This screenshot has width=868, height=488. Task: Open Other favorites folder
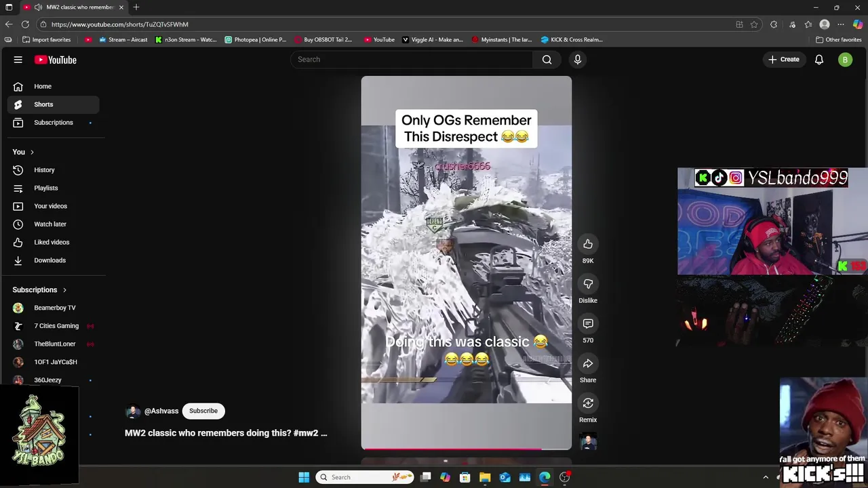(x=839, y=39)
